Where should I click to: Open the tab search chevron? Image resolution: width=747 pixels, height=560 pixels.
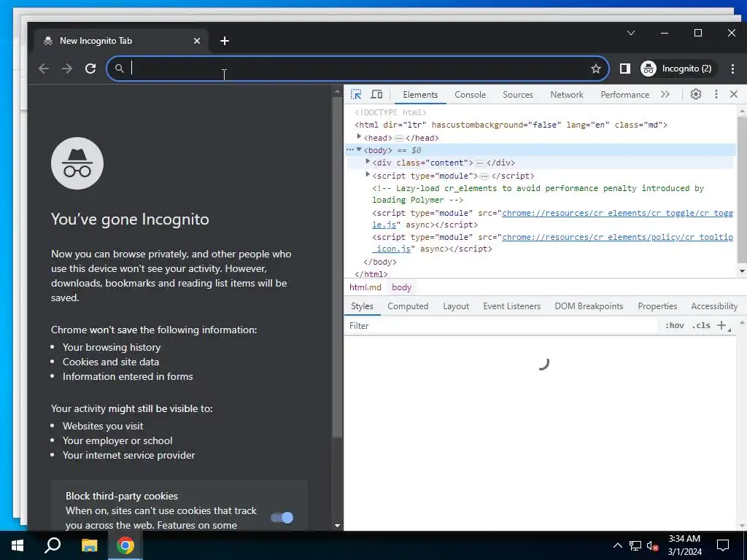tap(631, 33)
